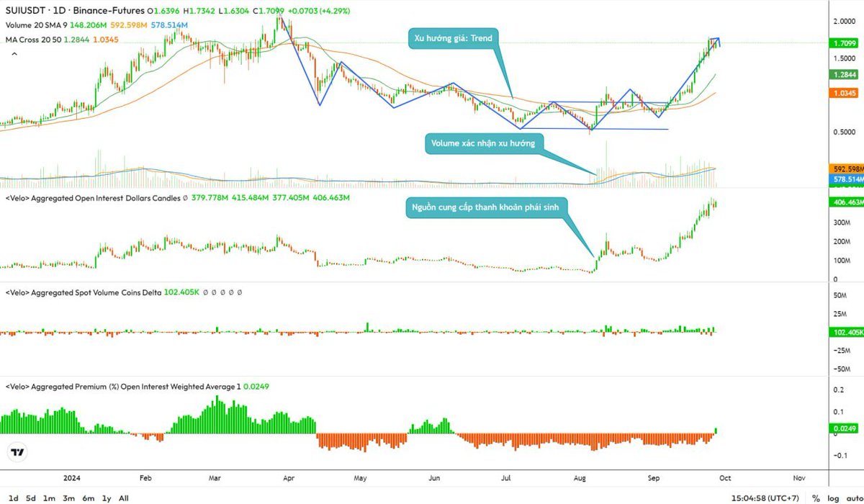Click the Apr label on time axis

(x=289, y=477)
